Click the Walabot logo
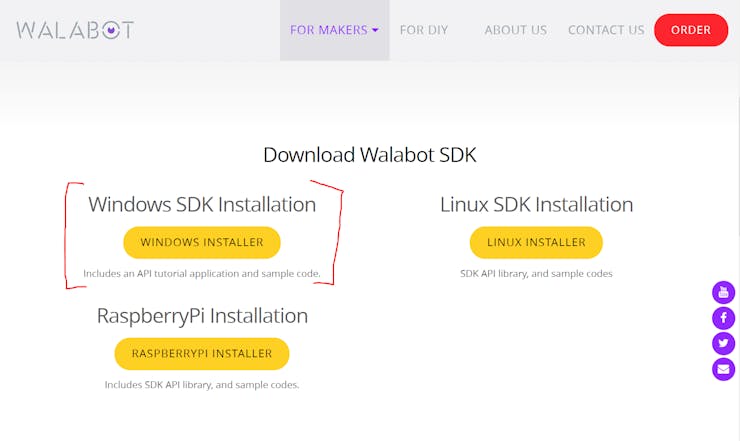 click(75, 30)
